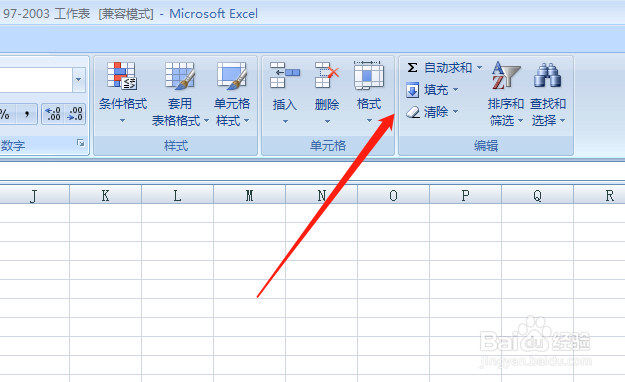Click the Decrease Decimal icon

click(75, 114)
